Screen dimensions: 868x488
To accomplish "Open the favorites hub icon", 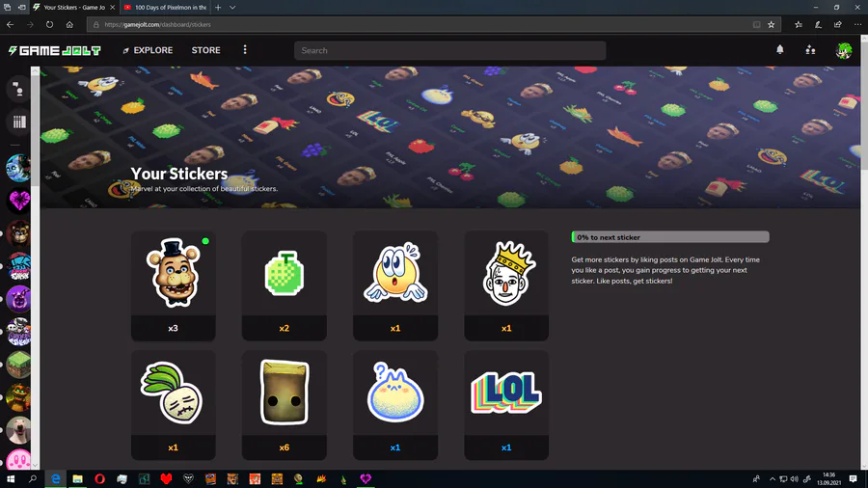I will 799,24.
